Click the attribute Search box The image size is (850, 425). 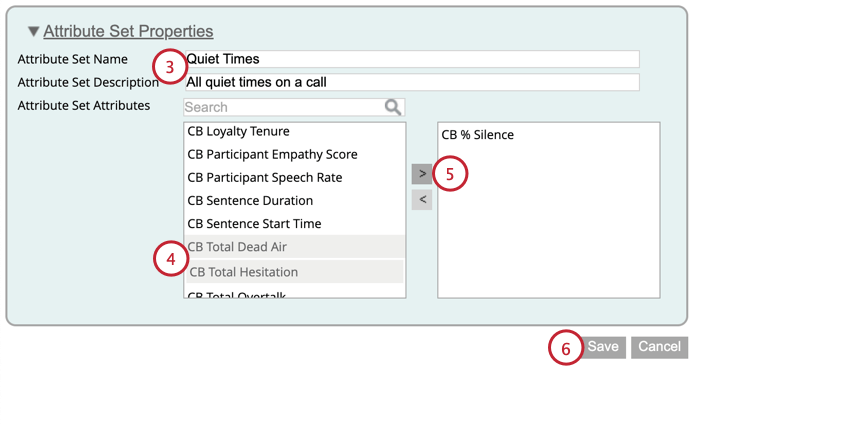pyautogui.click(x=283, y=107)
